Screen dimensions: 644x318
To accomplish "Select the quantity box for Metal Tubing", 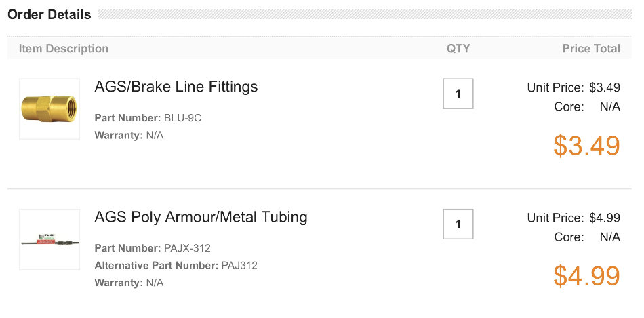I will (x=458, y=224).
